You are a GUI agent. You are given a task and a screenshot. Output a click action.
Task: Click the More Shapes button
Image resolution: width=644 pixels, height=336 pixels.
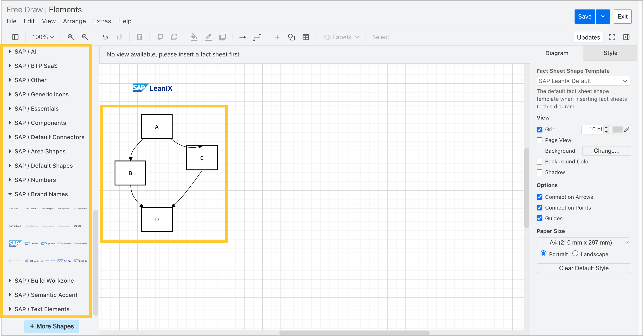[52, 326]
